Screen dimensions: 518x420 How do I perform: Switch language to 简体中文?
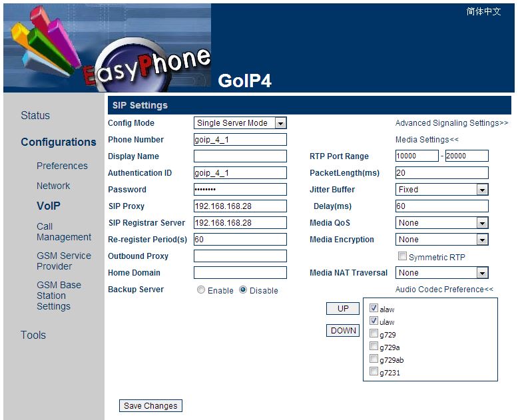pyautogui.click(x=483, y=11)
